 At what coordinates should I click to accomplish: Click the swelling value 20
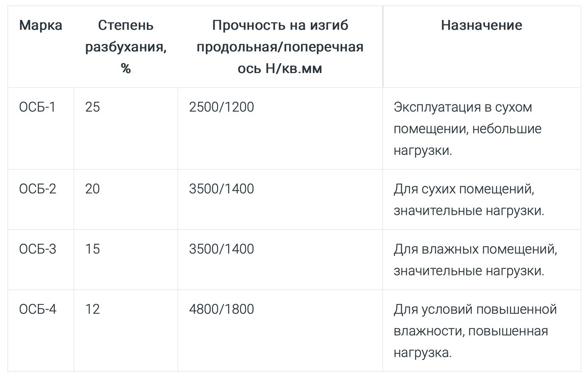[x=92, y=188]
